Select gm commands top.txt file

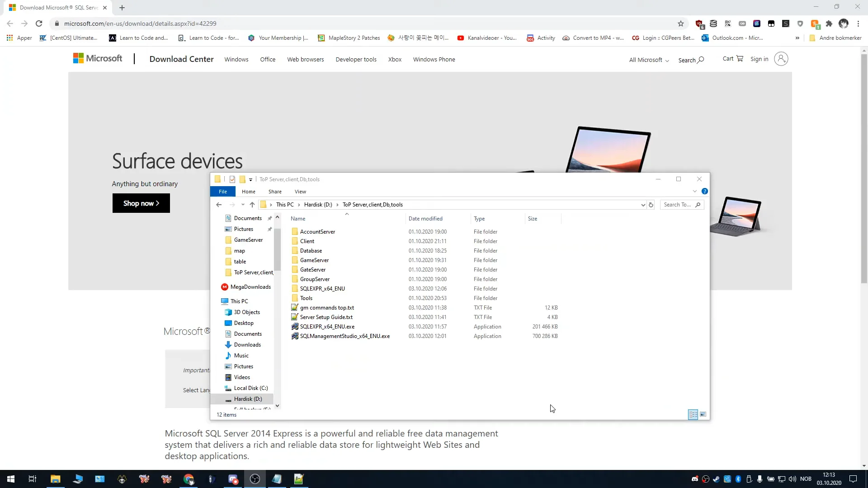tap(327, 308)
